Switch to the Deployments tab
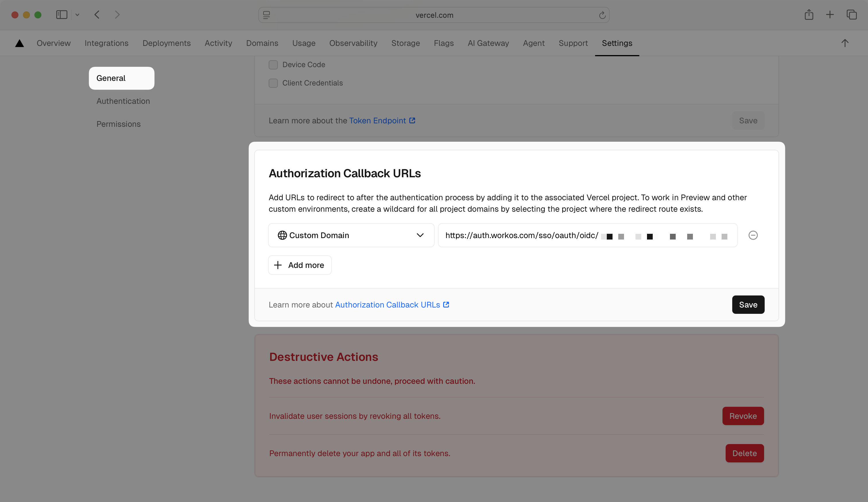This screenshot has height=502, width=868. point(166,43)
